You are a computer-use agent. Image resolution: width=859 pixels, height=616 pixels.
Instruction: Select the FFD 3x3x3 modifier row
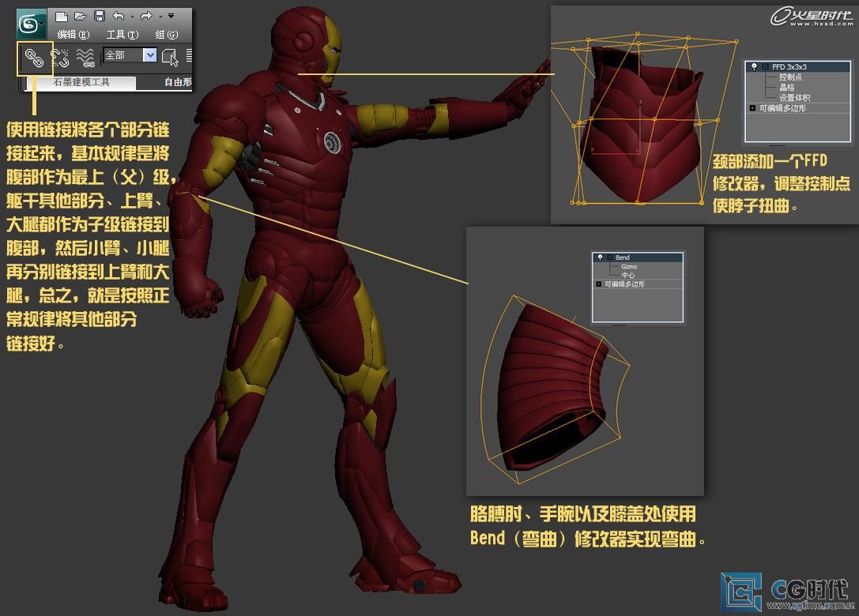coord(797,67)
